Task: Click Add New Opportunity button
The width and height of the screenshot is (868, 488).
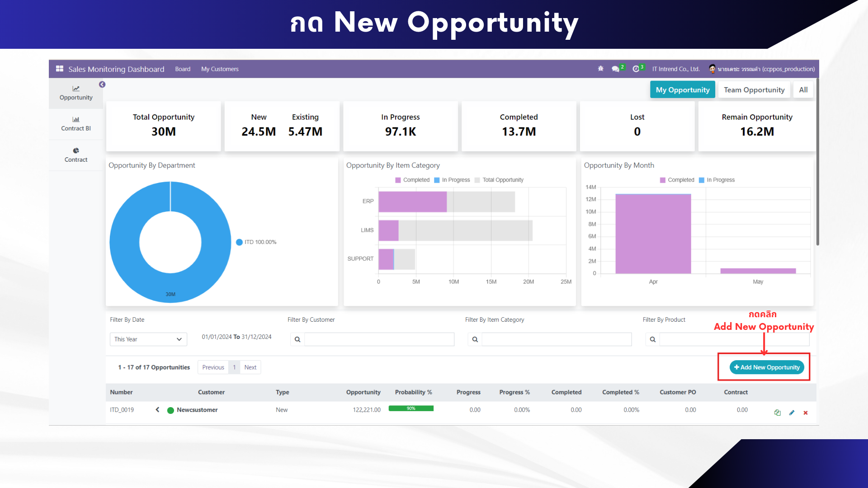Action: click(x=767, y=367)
